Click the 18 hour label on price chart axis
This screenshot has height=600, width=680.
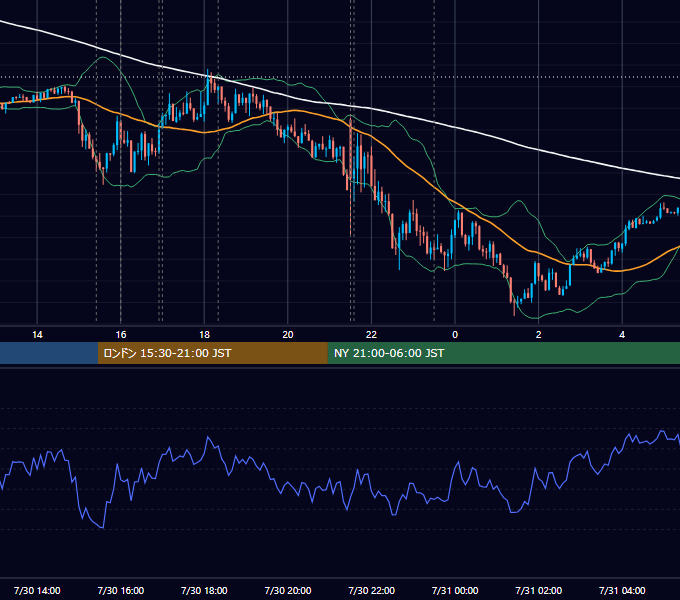(204, 335)
